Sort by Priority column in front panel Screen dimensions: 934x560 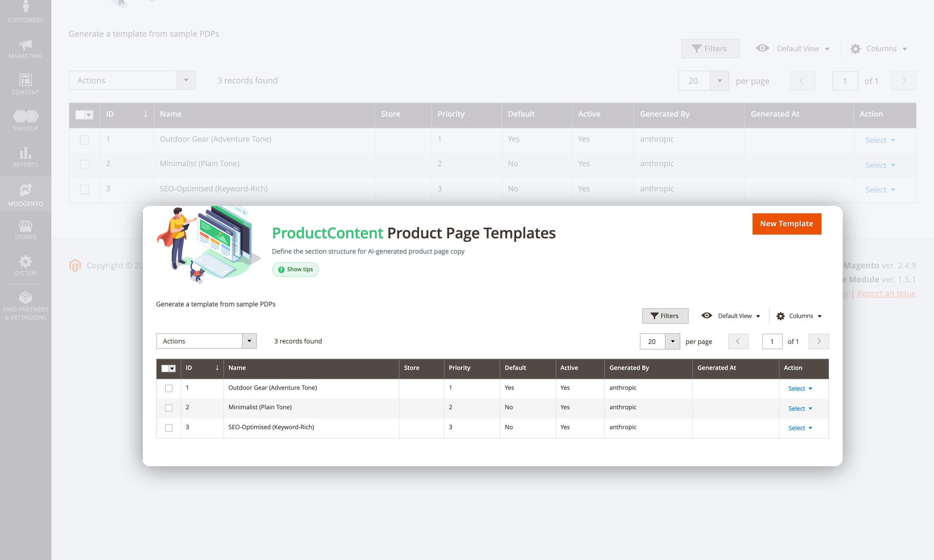[x=472, y=368]
